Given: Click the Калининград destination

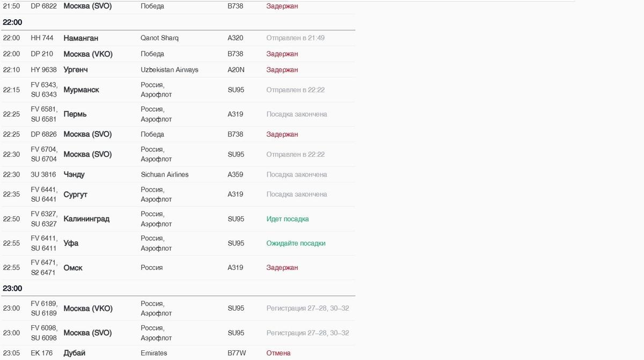Looking at the screenshot, I should (x=86, y=219).
